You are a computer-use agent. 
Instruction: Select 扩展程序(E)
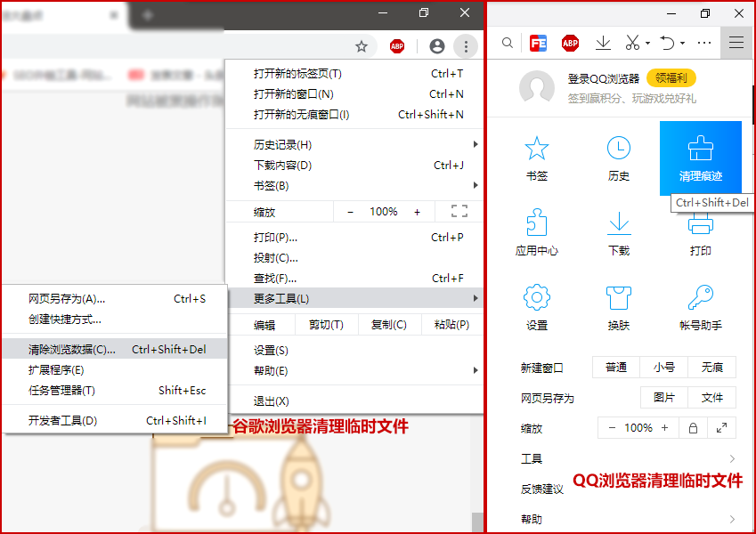(115, 369)
